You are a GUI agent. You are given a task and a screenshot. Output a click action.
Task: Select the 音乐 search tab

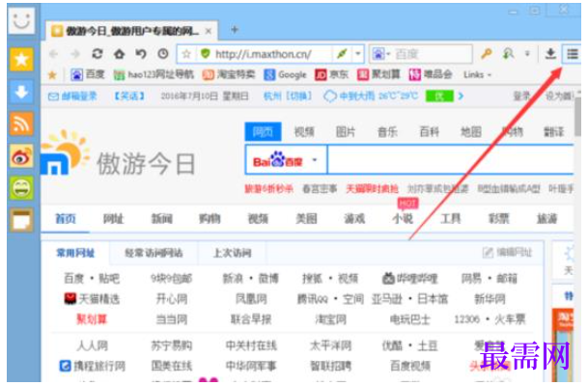pos(387,132)
